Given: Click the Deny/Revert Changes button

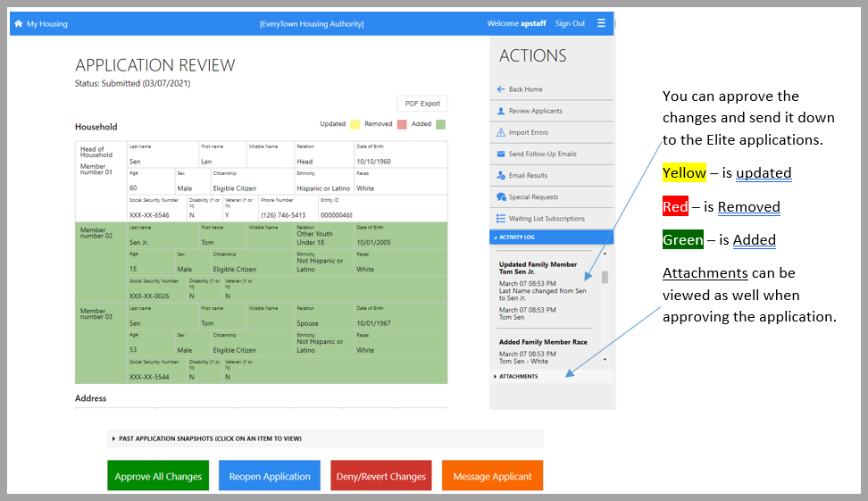Looking at the screenshot, I should coord(380,476).
